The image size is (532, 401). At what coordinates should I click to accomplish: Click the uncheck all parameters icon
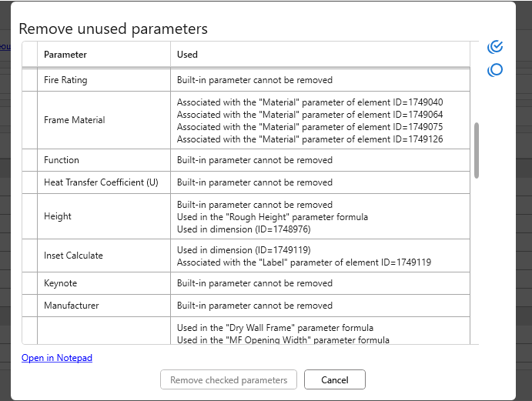pyautogui.click(x=495, y=70)
